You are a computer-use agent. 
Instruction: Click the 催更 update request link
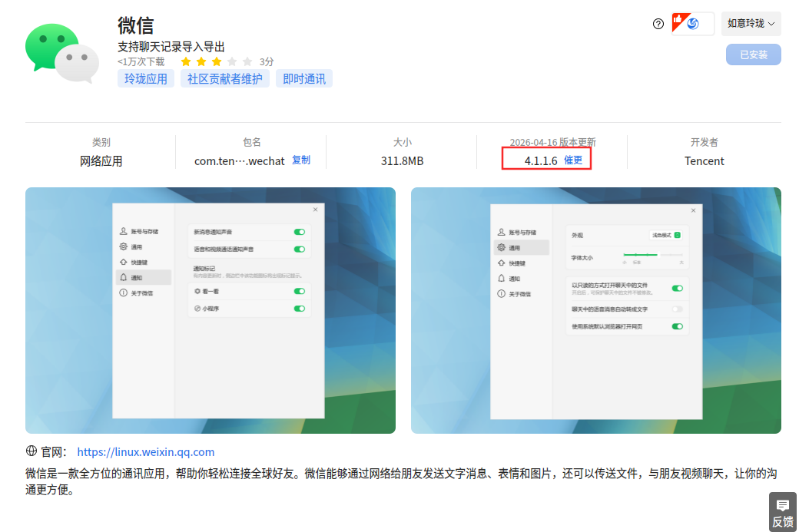pyautogui.click(x=573, y=160)
